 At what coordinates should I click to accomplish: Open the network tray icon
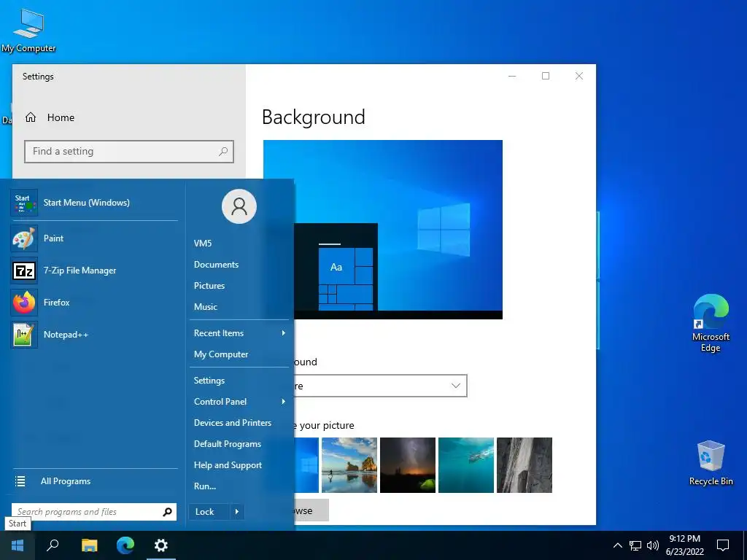point(635,545)
